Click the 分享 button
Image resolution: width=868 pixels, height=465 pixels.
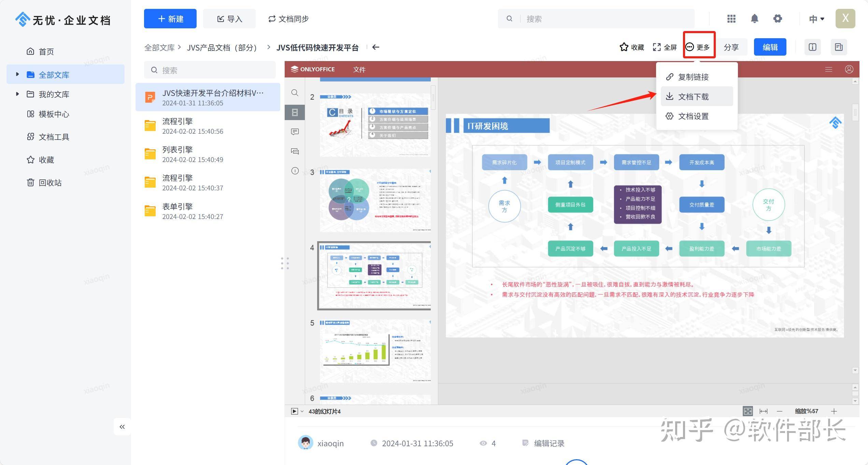731,47
